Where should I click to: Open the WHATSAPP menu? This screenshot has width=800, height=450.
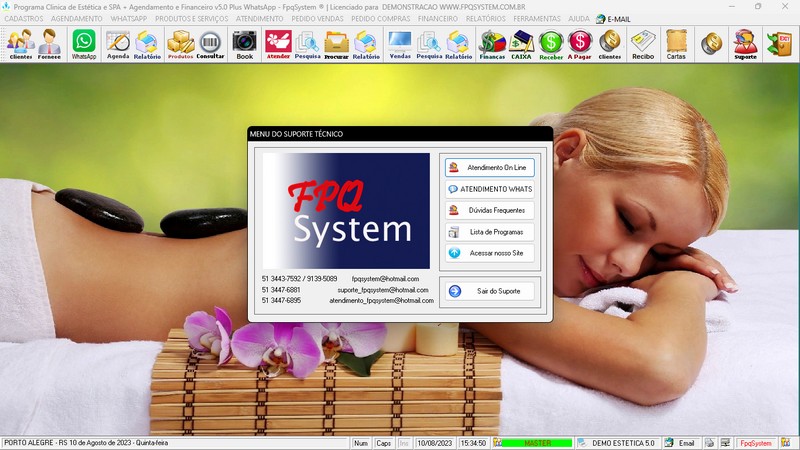pos(129,18)
